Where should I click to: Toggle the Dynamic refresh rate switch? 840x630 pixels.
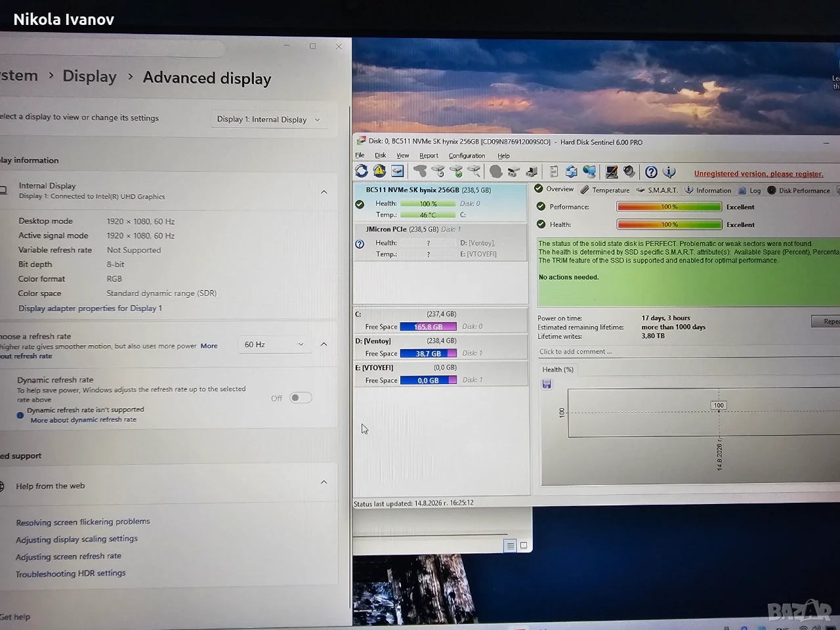pos(301,398)
